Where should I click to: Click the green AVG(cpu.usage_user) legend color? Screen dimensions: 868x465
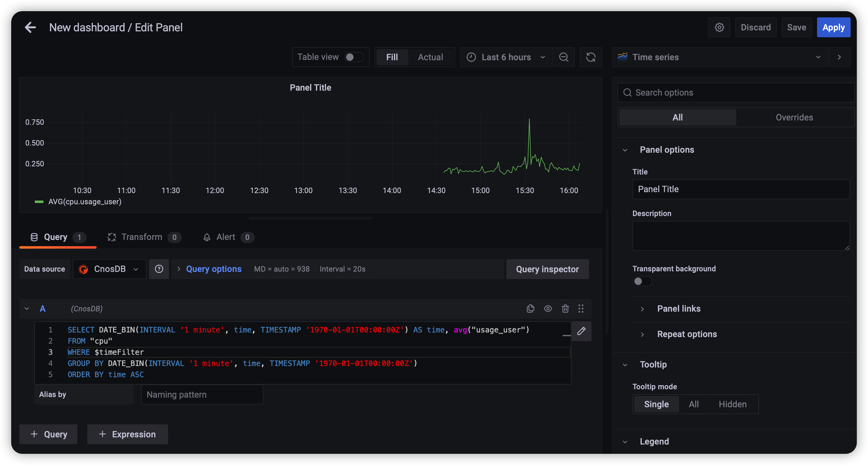[x=39, y=202]
